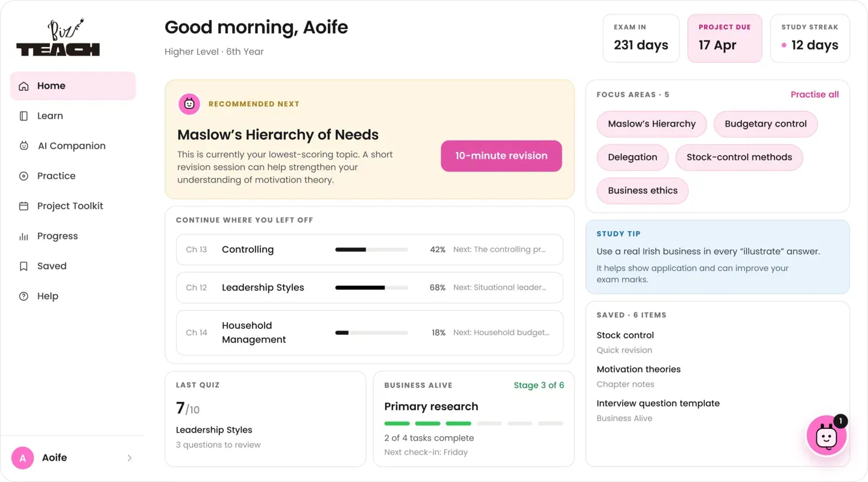Screen dimensions: 868x482
Task: Click the Primary research stage progress segments
Action: pyautogui.click(x=474, y=423)
